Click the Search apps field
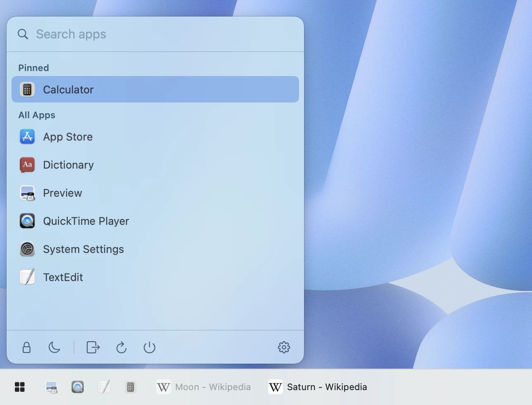Viewport: 532px width, 405px height. (x=155, y=34)
